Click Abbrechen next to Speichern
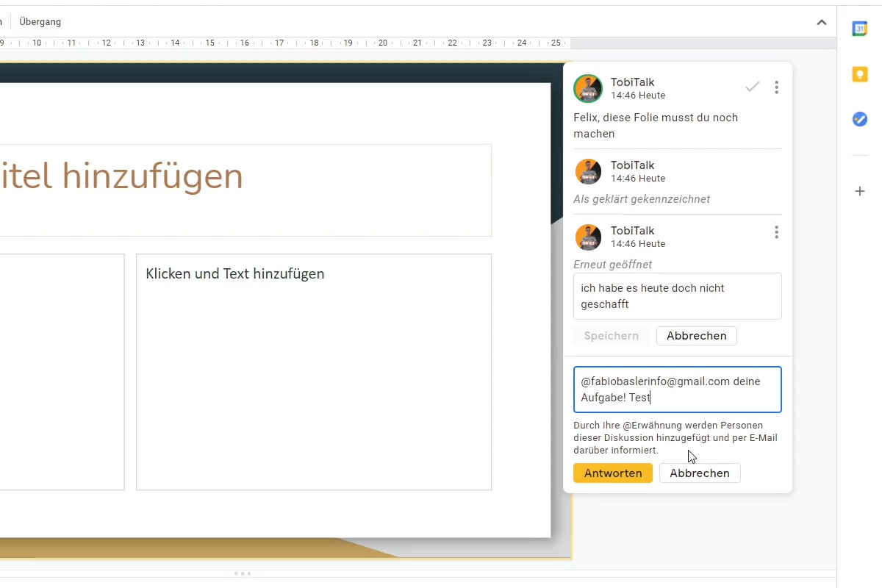 (x=696, y=336)
